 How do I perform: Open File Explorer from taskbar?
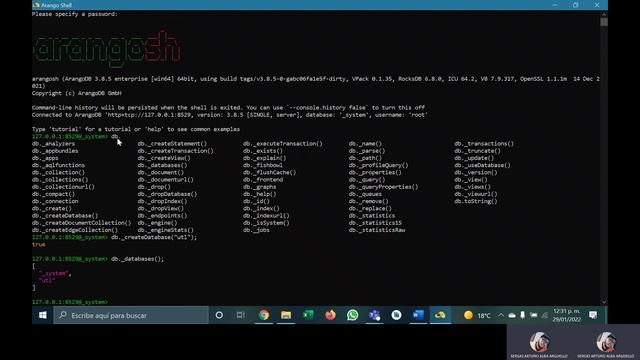(286, 315)
